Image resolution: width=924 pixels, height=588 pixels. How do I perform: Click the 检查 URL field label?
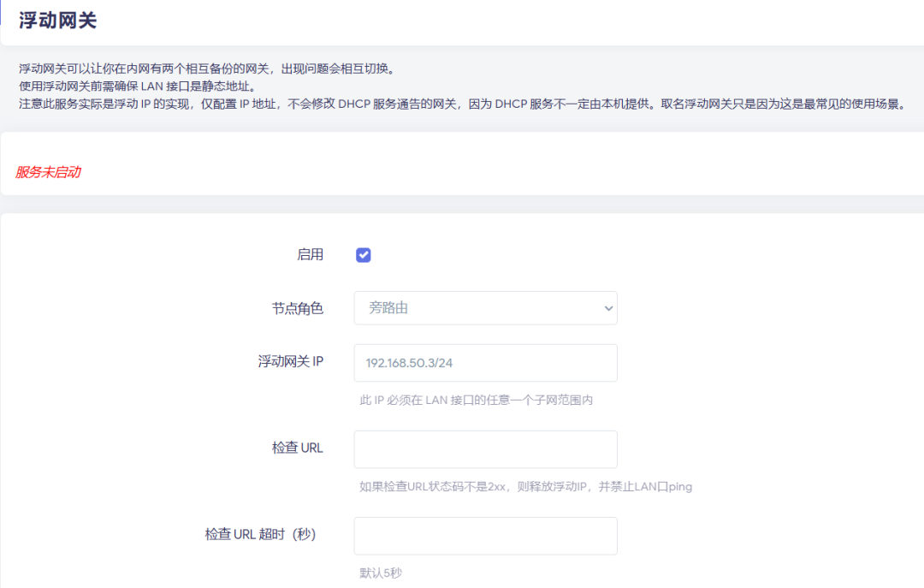(x=297, y=448)
